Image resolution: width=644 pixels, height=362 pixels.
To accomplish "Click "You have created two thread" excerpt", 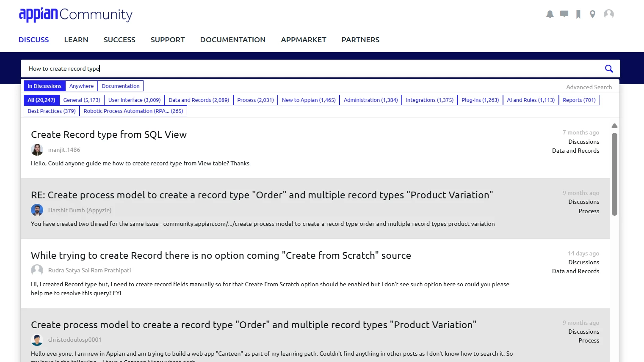I will pyautogui.click(x=263, y=224).
